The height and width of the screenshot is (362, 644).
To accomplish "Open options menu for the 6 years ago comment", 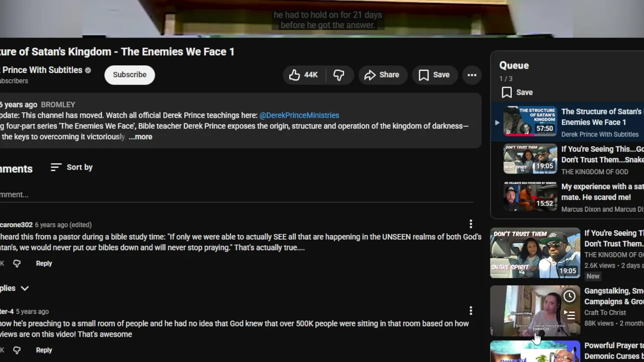I will 471,224.
